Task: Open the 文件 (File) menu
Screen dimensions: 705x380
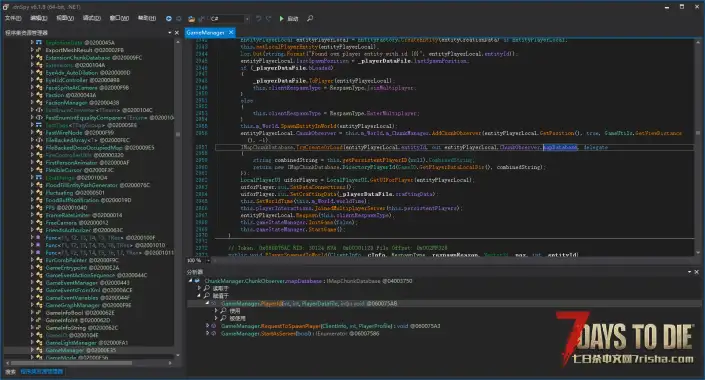Action: click(13, 18)
